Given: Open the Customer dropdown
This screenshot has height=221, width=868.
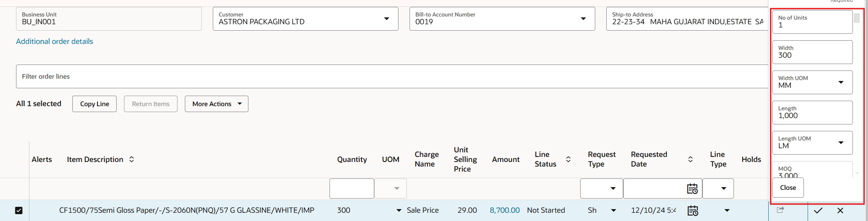Looking at the screenshot, I should (387, 19).
